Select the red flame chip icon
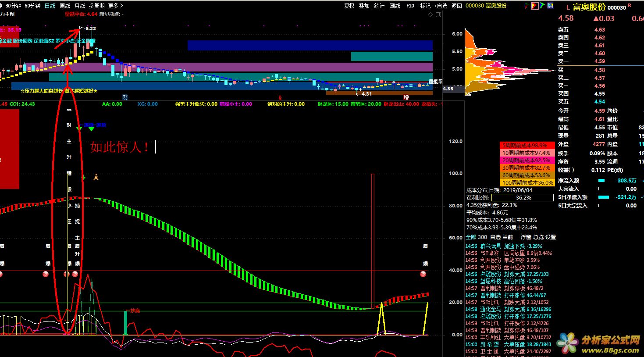Image resolution: width=644 pixels, height=357 pixels. (535, 6)
